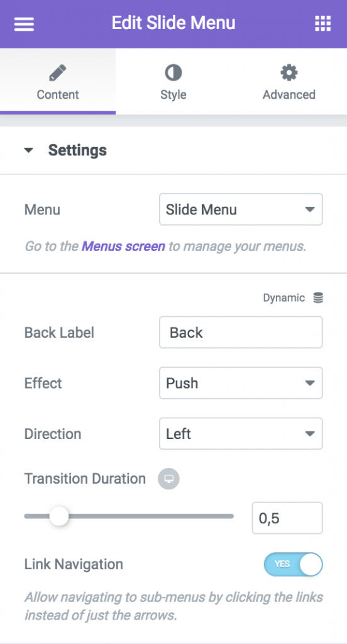The height and width of the screenshot is (644, 347).
Task: Click the Dynamic label text
Action: (284, 297)
